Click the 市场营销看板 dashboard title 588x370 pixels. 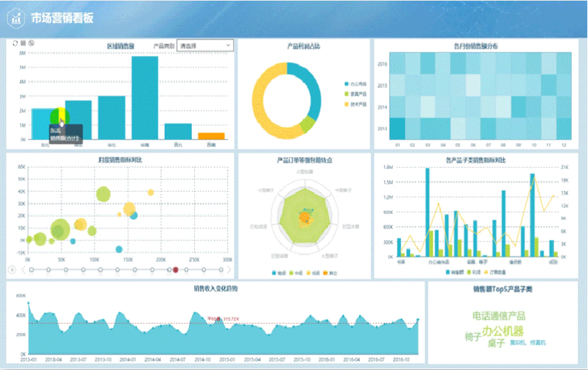(x=62, y=18)
